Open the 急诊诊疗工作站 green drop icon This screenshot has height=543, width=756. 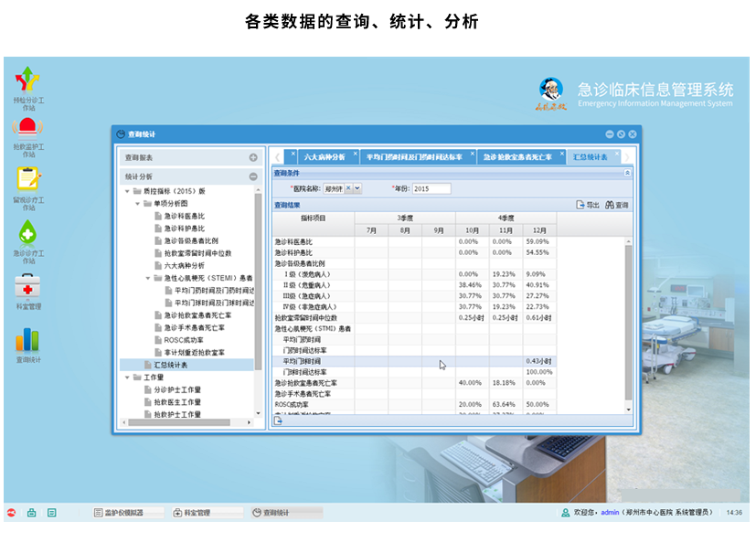coord(29,232)
